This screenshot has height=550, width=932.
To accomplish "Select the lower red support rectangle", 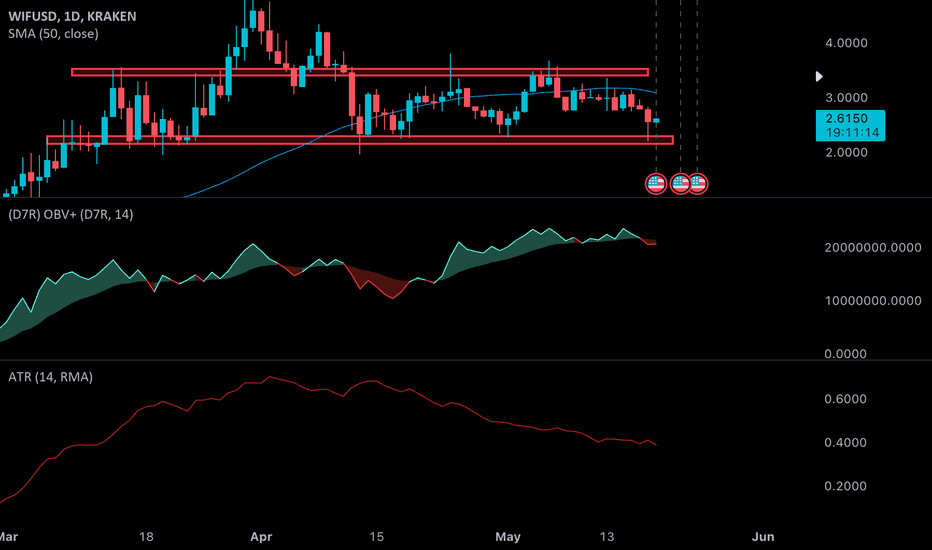I will [360, 140].
